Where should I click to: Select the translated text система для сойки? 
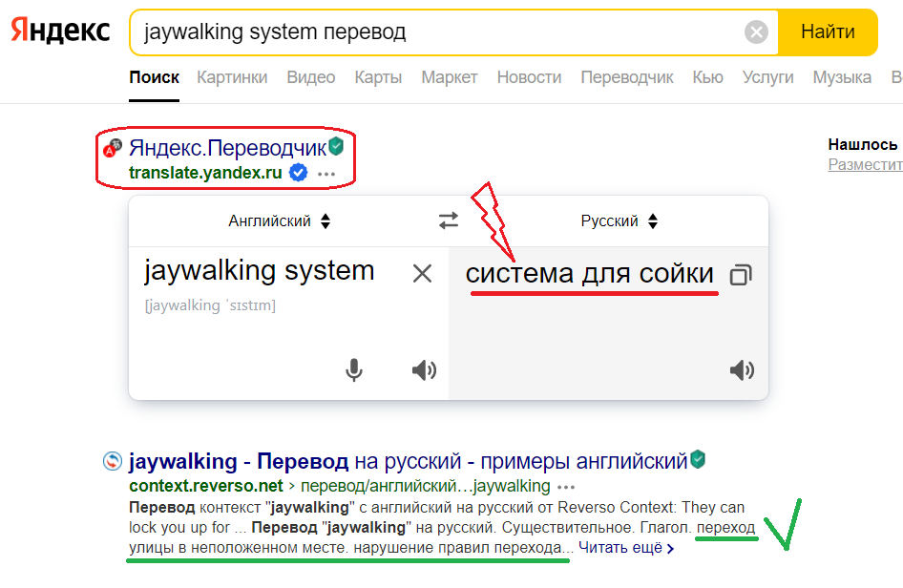590,274
